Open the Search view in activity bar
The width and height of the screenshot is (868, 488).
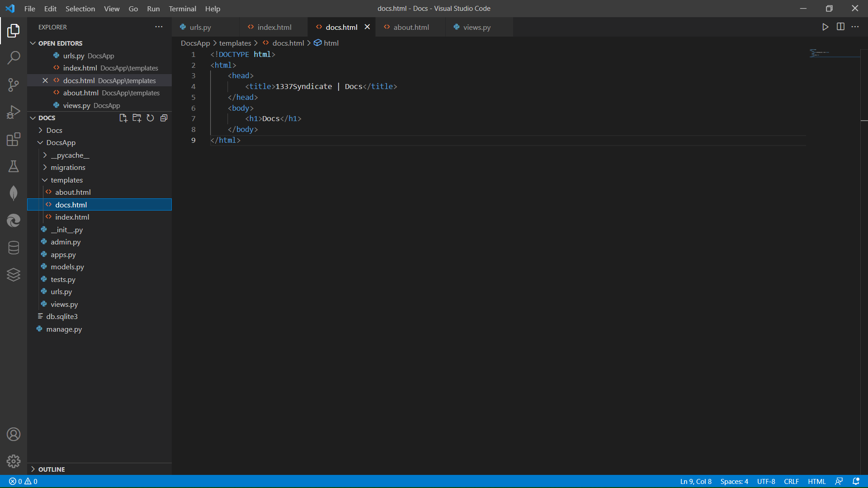[14, 57]
